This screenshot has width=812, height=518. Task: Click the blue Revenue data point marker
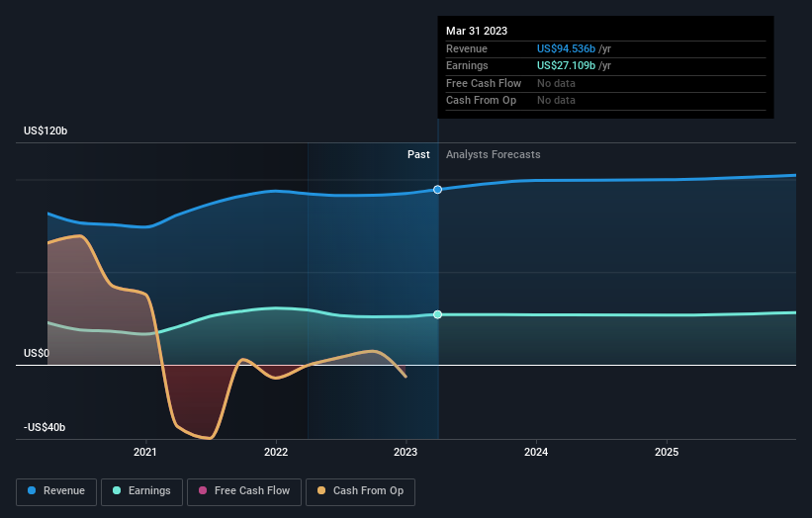click(437, 190)
